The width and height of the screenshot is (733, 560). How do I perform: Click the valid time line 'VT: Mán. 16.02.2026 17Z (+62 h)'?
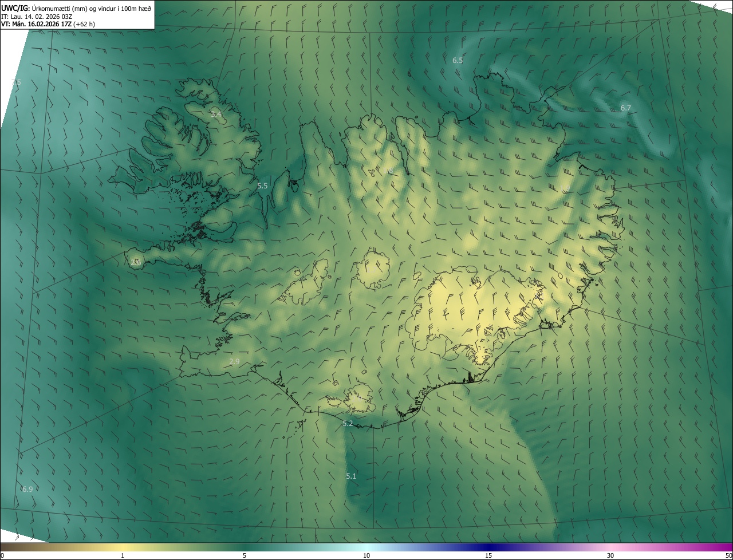coord(49,24)
